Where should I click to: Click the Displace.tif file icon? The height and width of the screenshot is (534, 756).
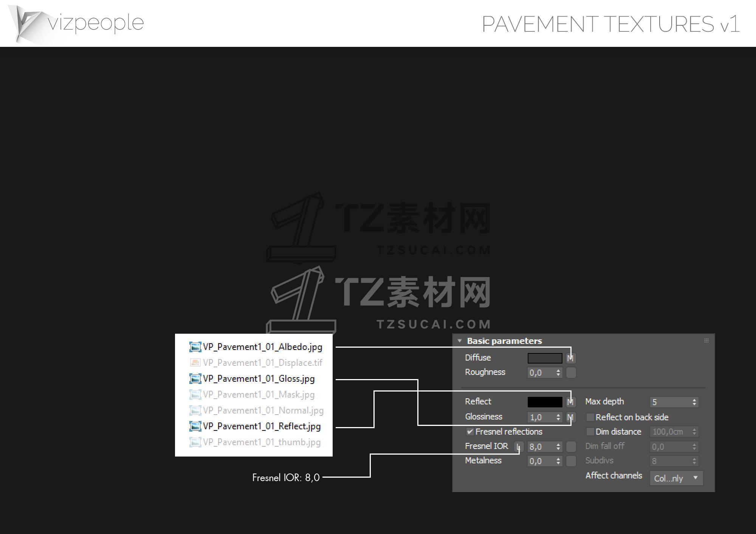click(x=195, y=363)
